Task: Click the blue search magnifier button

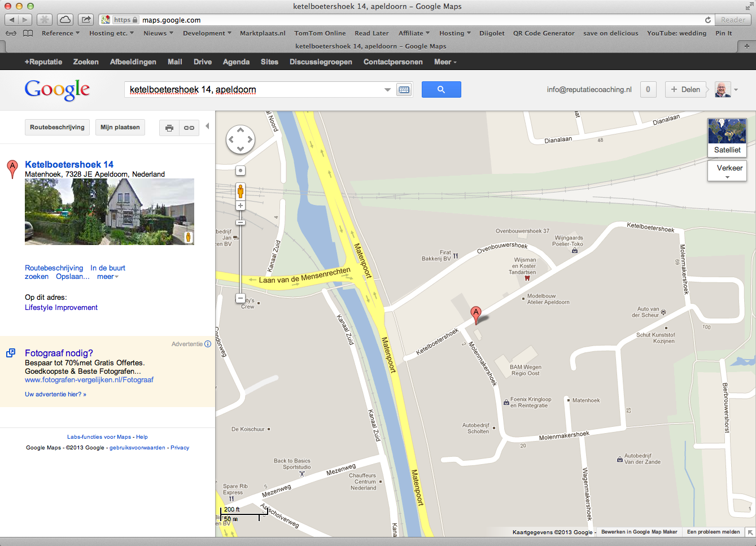Action: [441, 89]
